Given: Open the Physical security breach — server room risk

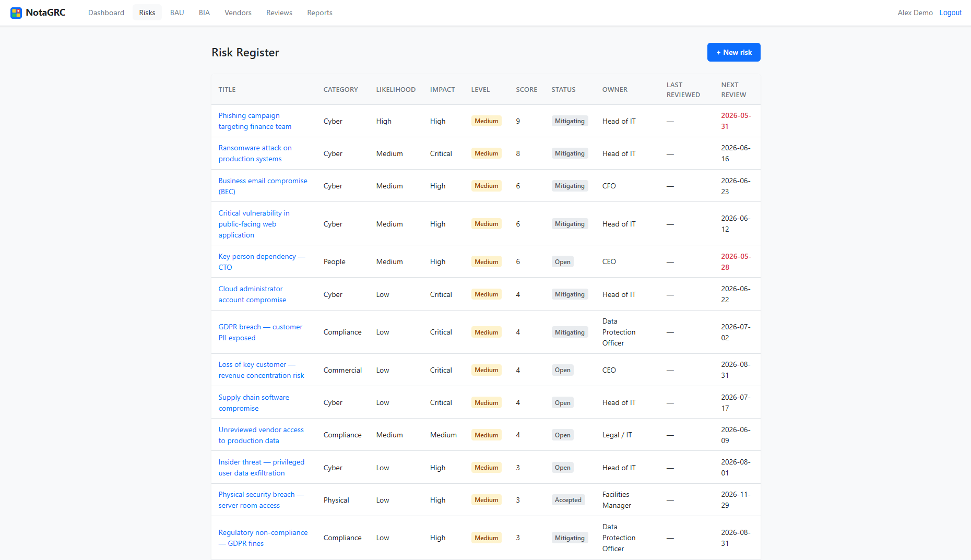Looking at the screenshot, I should click(261, 500).
